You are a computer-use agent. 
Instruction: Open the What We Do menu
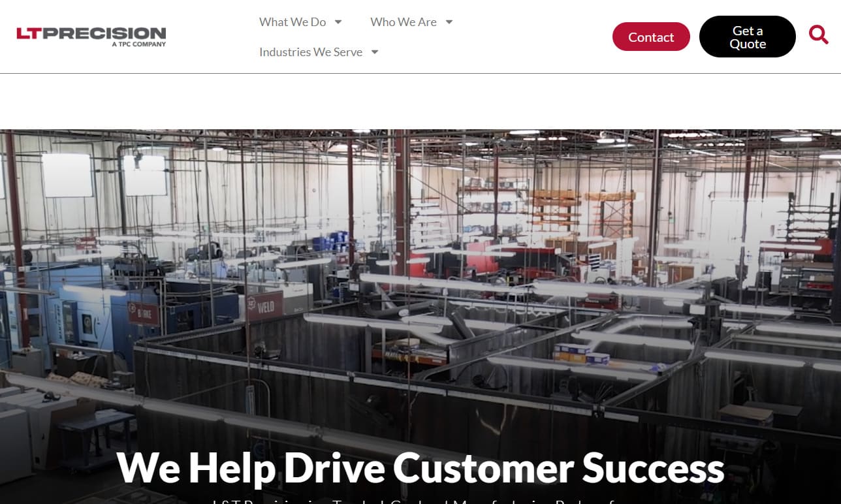click(x=293, y=22)
